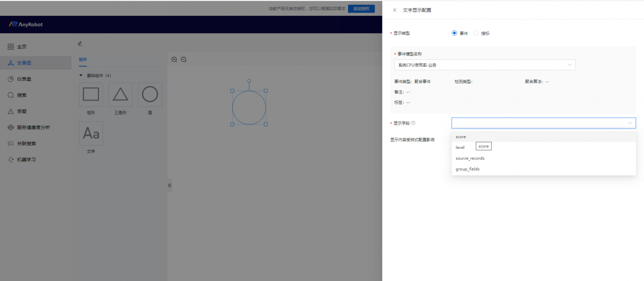Click the 告警 warning triangle icon
This screenshot has height=281, width=644.
[x=11, y=111]
